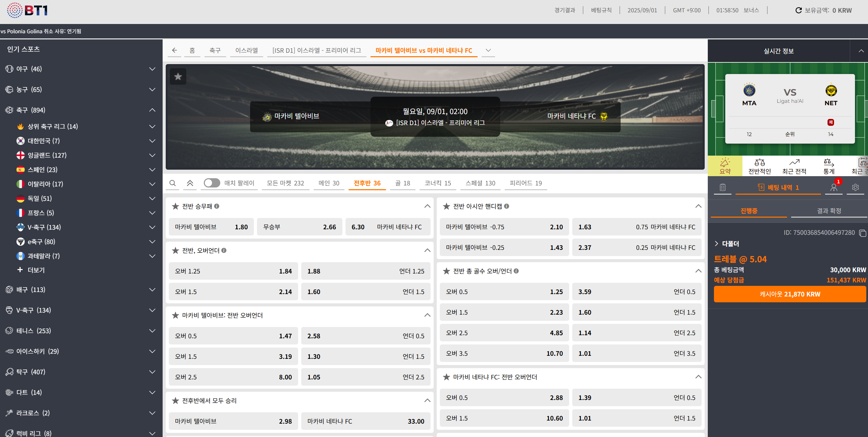The height and width of the screenshot is (437, 868).
Task: Expand the 야구 (46) sports category
Action: pyautogui.click(x=152, y=69)
